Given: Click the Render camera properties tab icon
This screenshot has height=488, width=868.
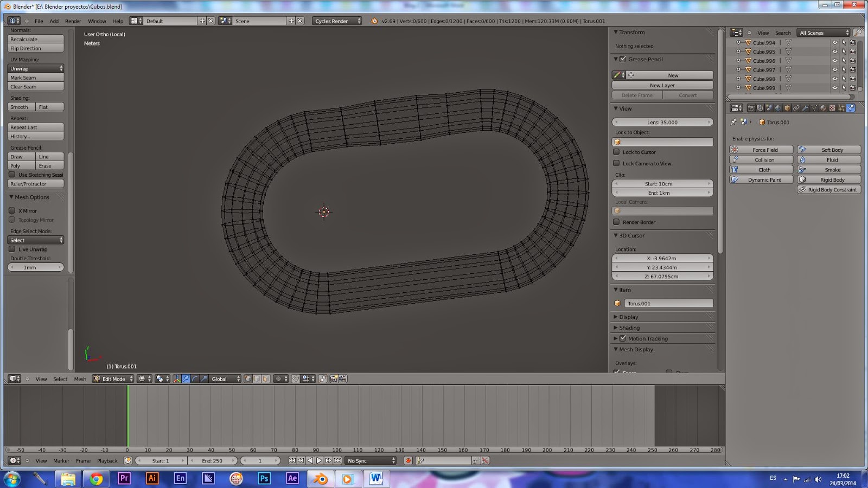Looking at the screenshot, I should [751, 108].
